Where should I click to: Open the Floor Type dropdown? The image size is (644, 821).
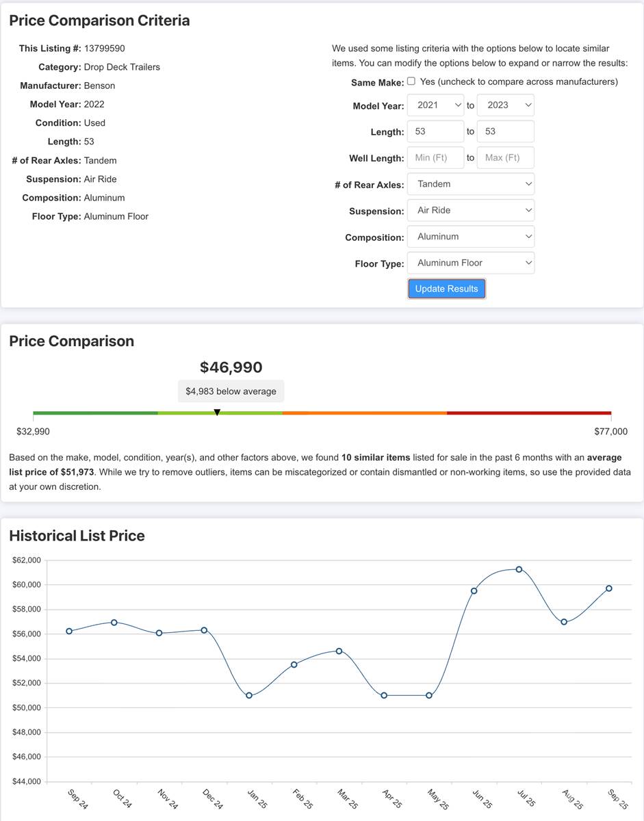point(471,263)
